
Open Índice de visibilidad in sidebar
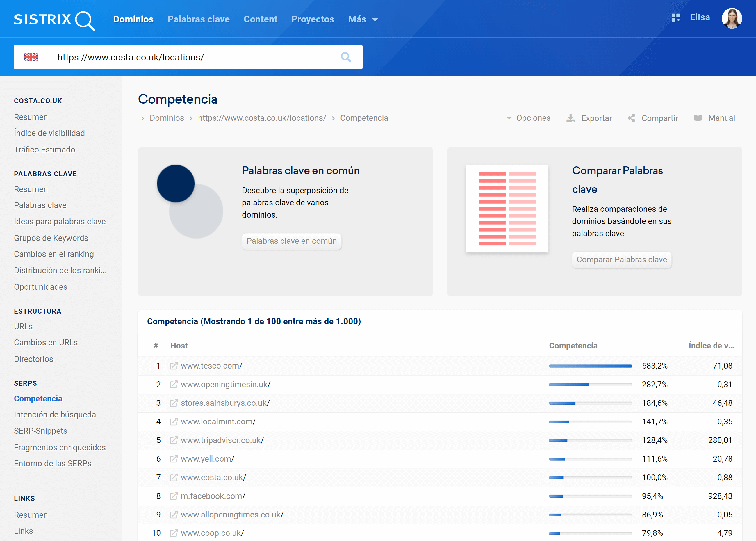49,133
